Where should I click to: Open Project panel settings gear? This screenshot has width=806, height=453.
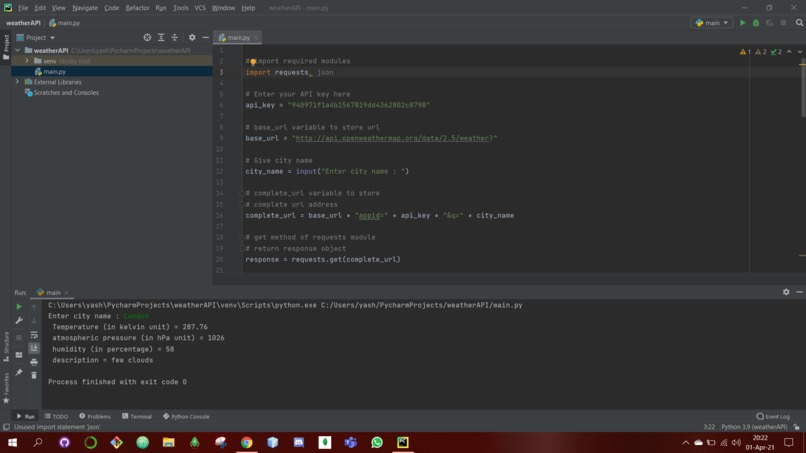click(x=192, y=38)
